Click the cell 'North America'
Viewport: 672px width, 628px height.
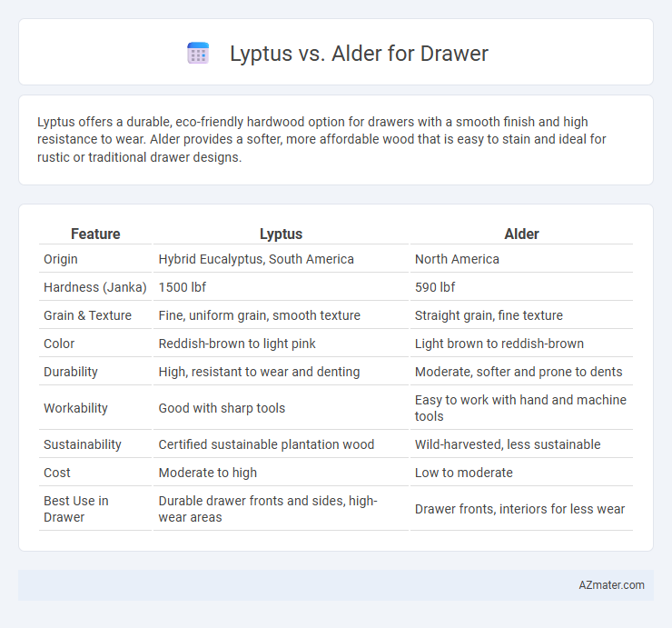coord(457,259)
